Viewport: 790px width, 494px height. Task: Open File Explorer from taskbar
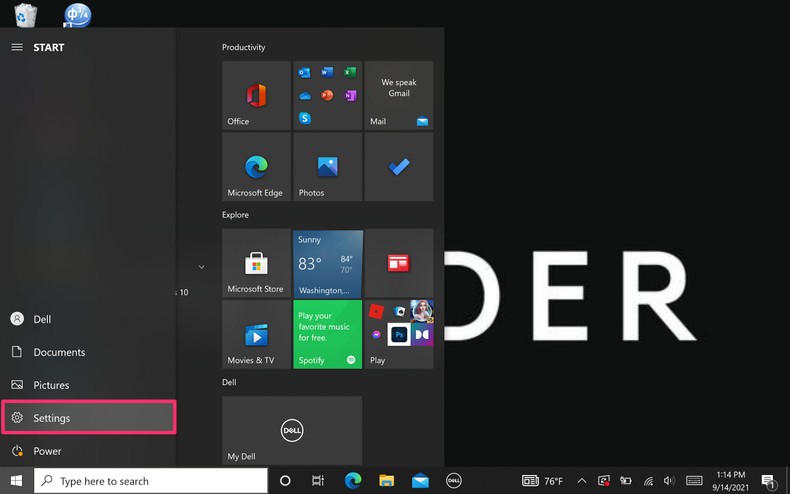pyautogui.click(x=386, y=481)
